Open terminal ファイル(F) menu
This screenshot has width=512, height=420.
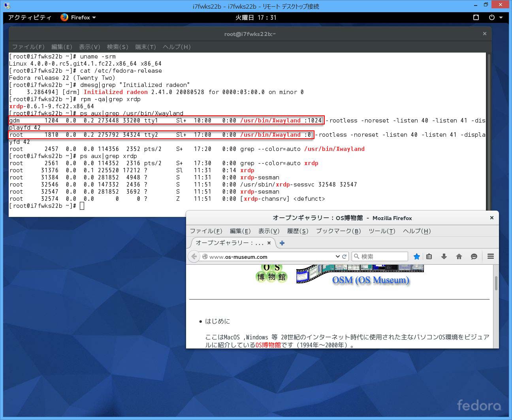click(28, 47)
